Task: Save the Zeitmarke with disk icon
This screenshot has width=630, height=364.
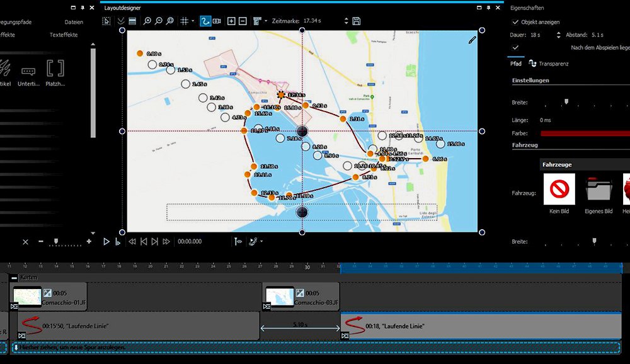Action: click(x=357, y=21)
